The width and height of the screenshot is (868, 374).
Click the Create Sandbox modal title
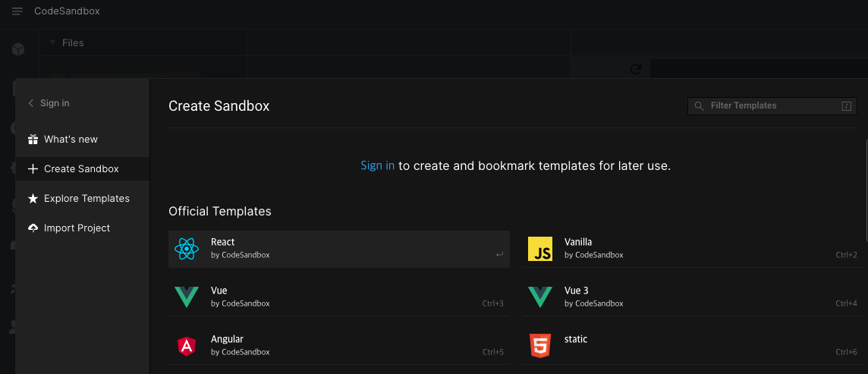pos(219,105)
